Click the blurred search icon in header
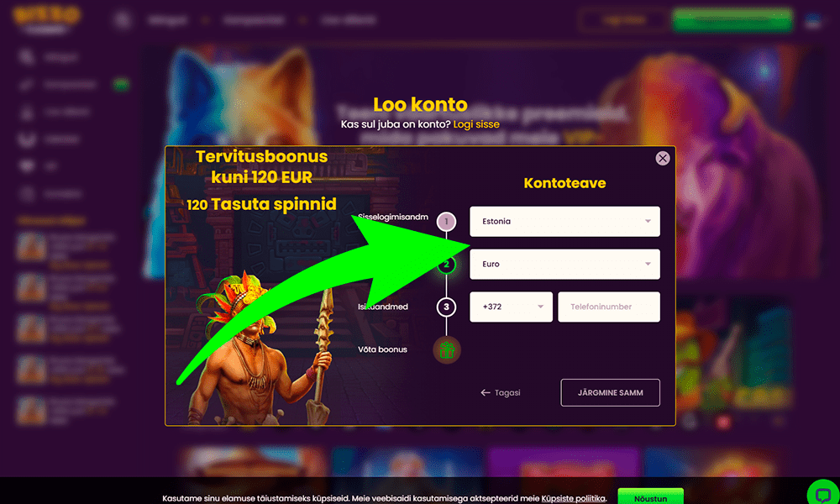The width and height of the screenshot is (840, 504). (x=122, y=20)
